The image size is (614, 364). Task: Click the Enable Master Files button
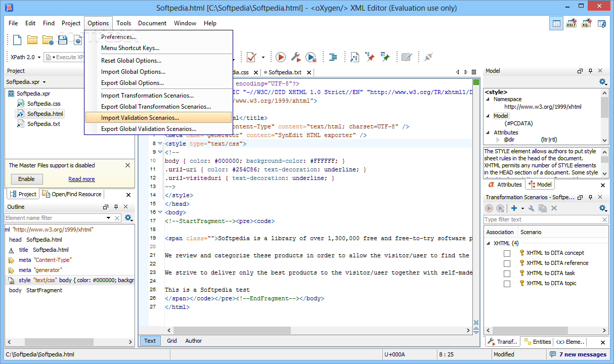click(27, 179)
